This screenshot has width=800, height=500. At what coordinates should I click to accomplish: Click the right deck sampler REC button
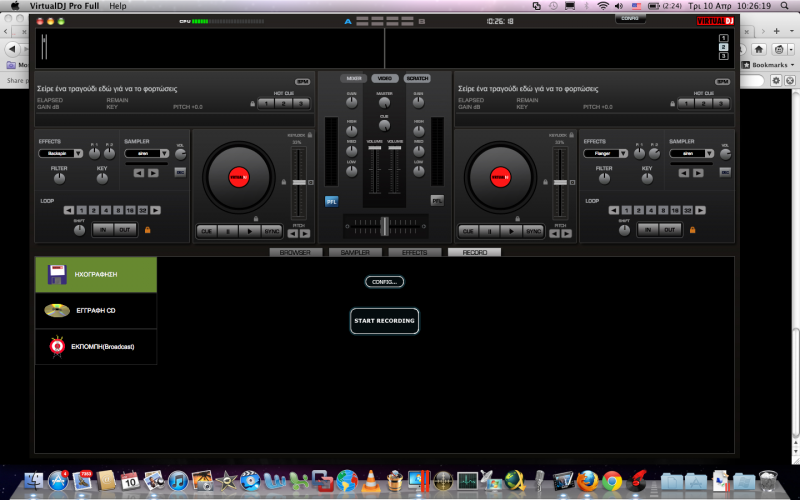point(725,172)
